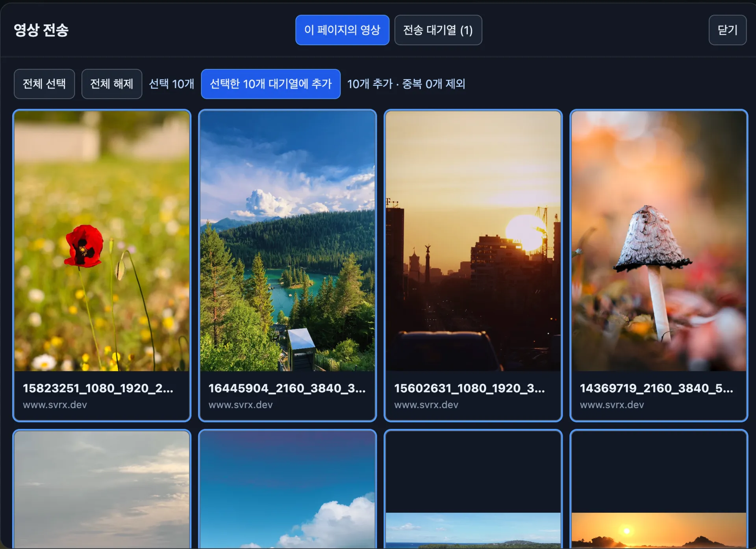Viewport: 756px width, 549px height.
Task: Click the 선택 10개 count label
Action: click(x=171, y=84)
